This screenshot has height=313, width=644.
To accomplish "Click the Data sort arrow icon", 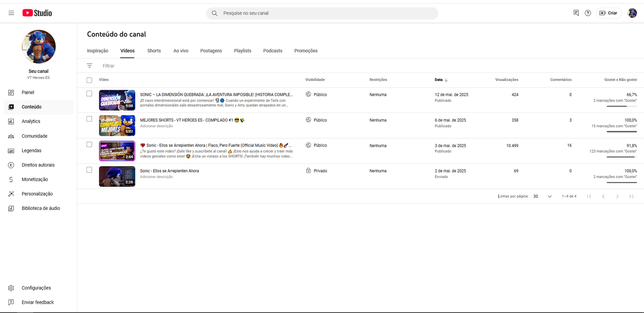I will point(446,80).
